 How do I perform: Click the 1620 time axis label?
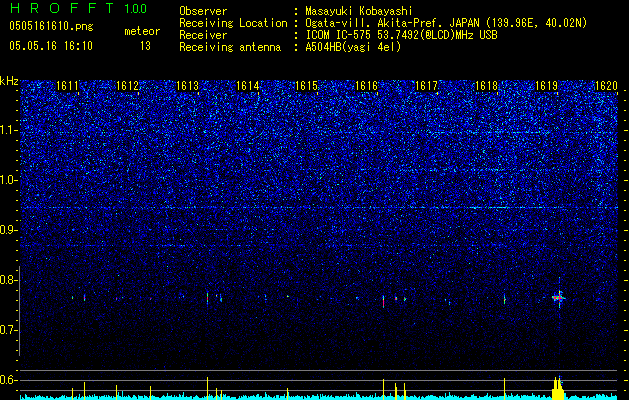point(606,86)
